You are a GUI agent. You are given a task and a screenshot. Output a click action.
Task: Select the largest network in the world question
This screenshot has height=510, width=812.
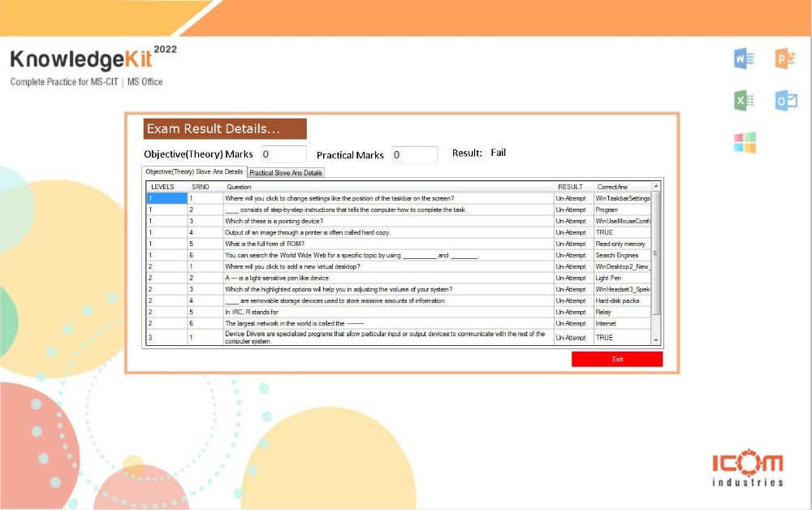(x=388, y=323)
